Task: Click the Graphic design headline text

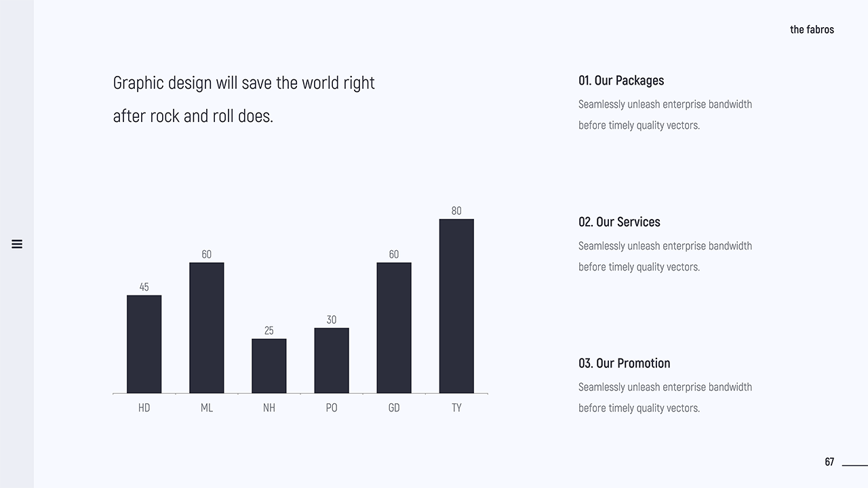Action: pyautogui.click(x=243, y=99)
